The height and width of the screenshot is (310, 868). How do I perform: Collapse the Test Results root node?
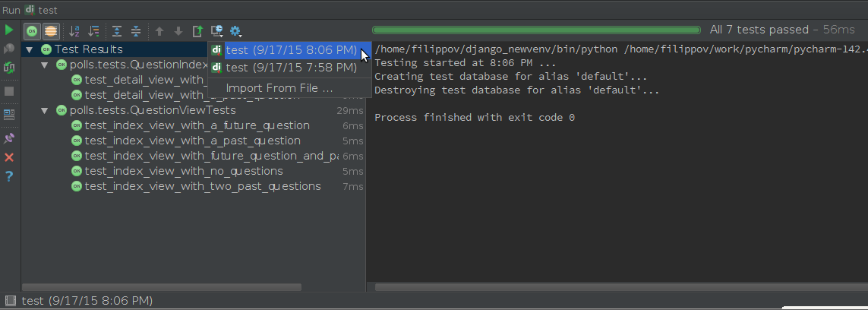coord(30,50)
